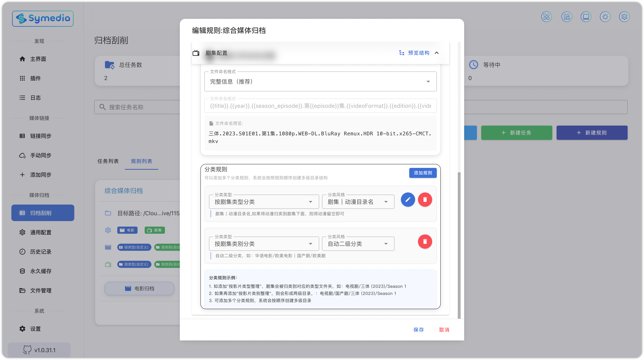Open the top-right settings gear icon

tap(624, 17)
